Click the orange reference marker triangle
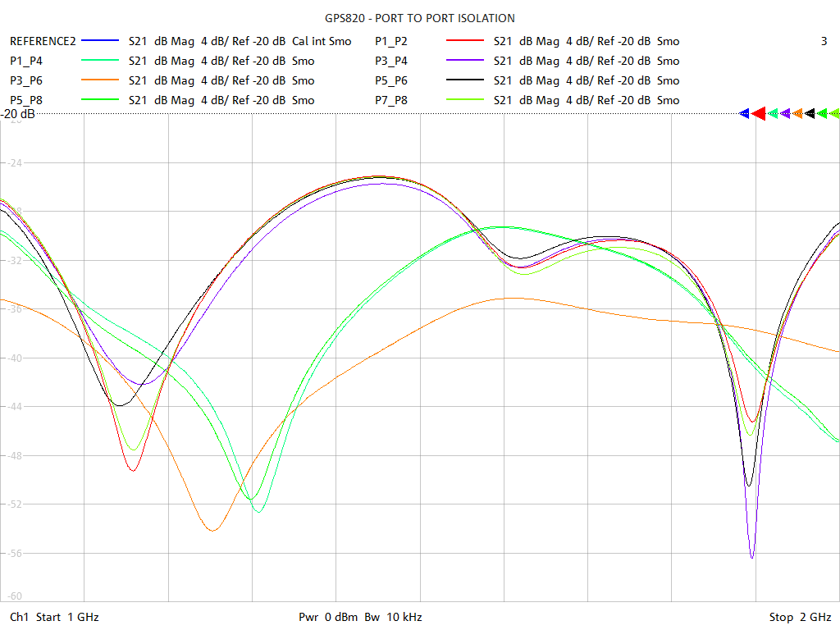 pyautogui.click(x=797, y=114)
